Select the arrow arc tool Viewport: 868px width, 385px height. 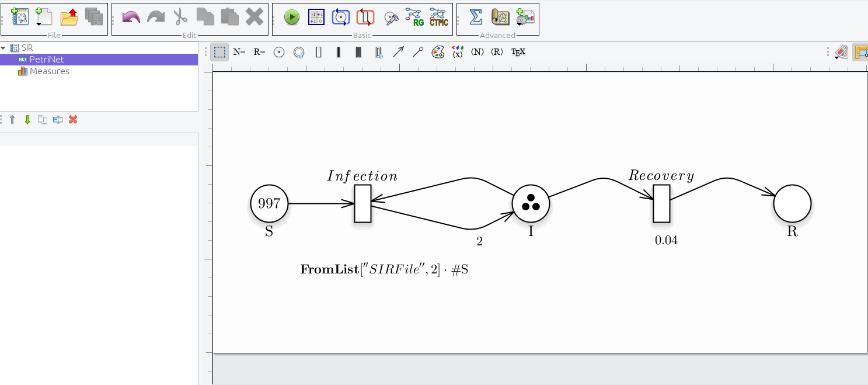(398, 52)
